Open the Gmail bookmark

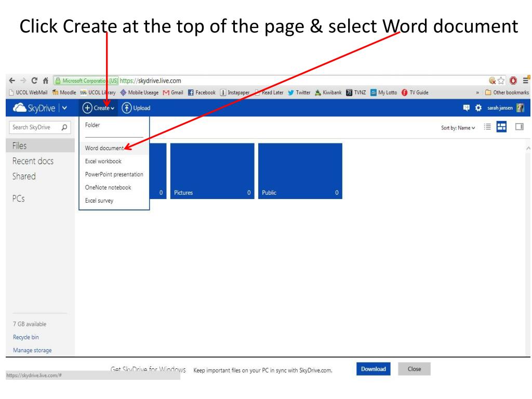click(x=173, y=92)
